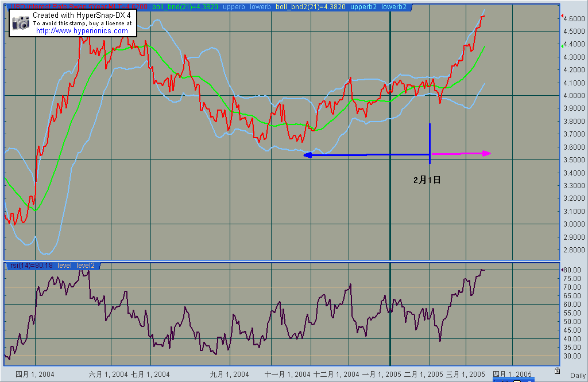Select the green boll_bnd(21) legend label
The height and width of the screenshot is (382, 588).
coord(185,7)
